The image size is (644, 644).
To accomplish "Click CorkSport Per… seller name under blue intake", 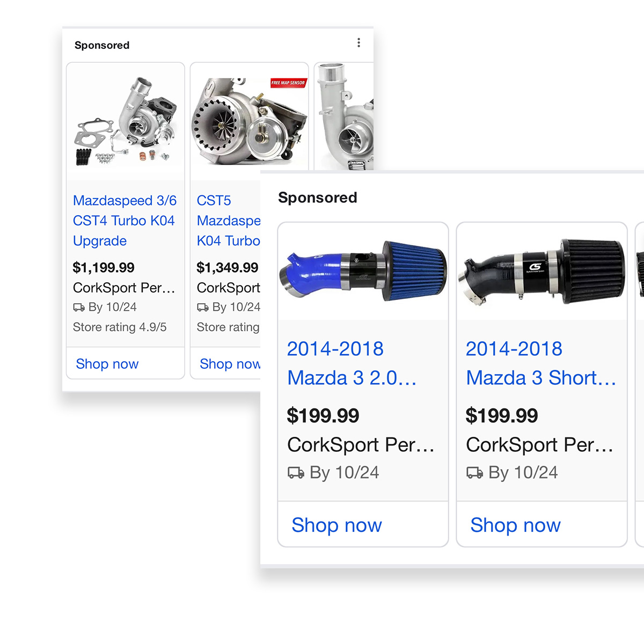I will (361, 444).
